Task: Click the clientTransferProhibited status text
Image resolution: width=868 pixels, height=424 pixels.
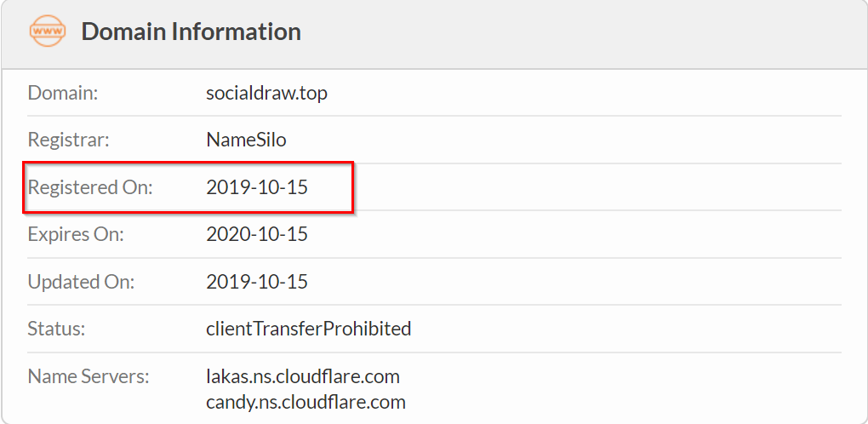Action: 309,329
